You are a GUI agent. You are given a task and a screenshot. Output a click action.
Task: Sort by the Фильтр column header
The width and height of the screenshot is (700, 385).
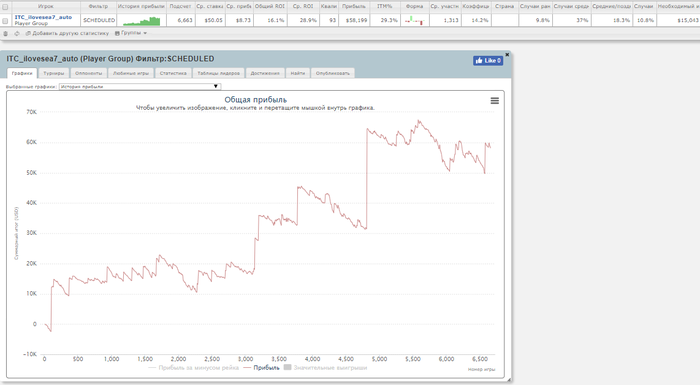coord(98,7)
